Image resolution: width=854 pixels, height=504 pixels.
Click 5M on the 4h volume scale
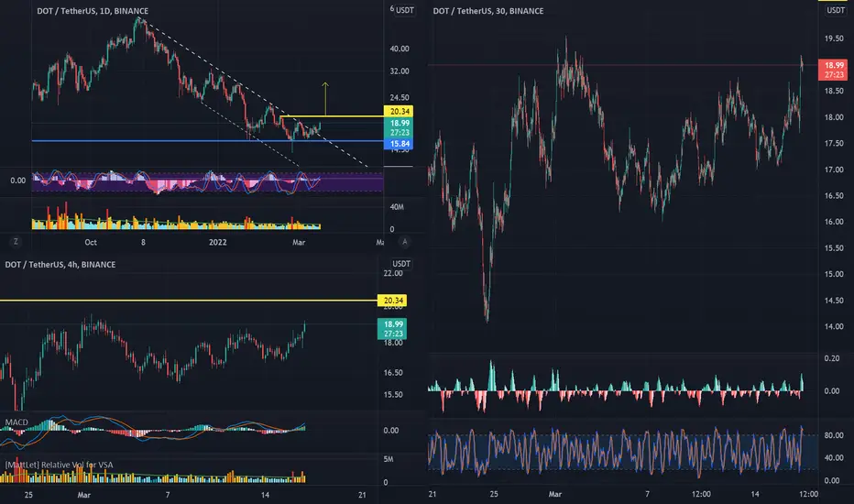[388, 459]
